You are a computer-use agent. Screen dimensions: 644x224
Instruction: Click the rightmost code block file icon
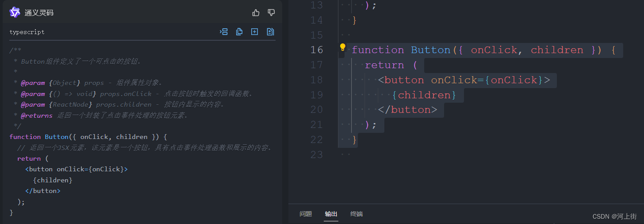[x=270, y=32]
